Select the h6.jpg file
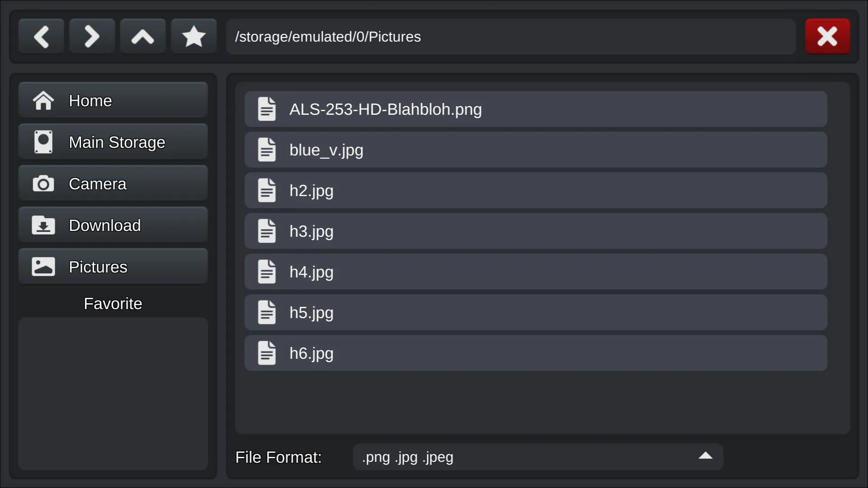This screenshot has height=488, width=868. pyautogui.click(x=536, y=353)
